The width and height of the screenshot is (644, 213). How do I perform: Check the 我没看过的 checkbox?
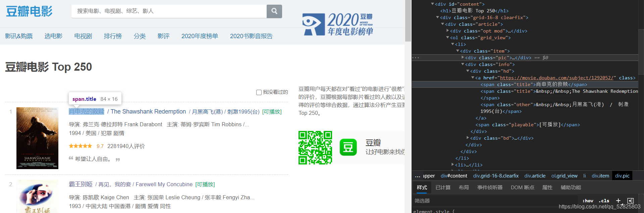(x=259, y=92)
